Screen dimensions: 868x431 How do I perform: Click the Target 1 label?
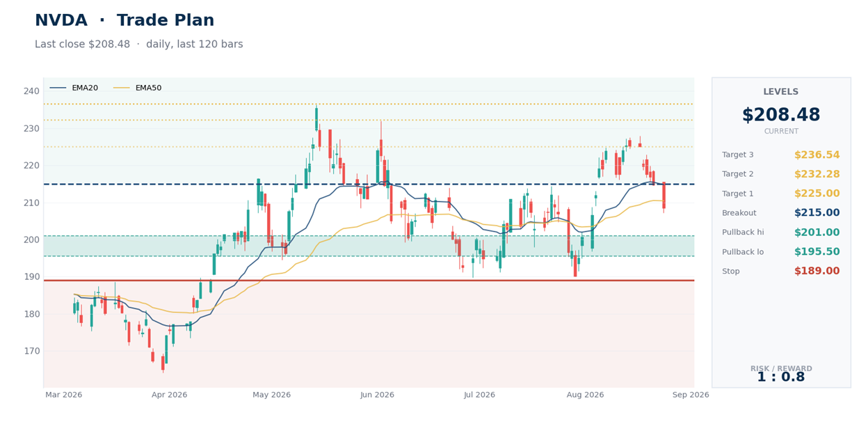click(x=738, y=194)
